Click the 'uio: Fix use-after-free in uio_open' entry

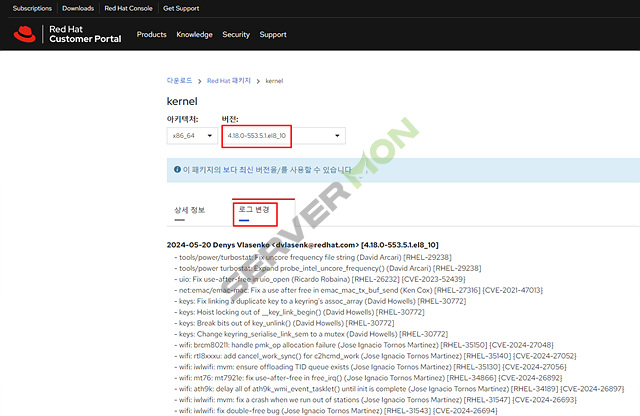coord(322,279)
